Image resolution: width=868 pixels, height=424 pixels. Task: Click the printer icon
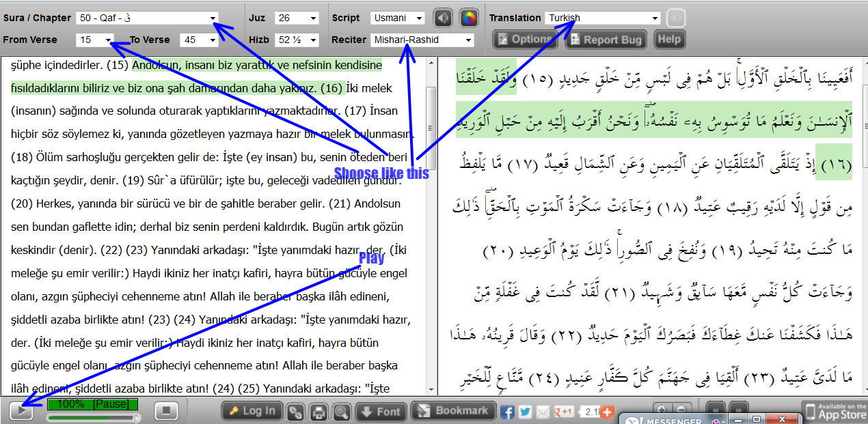click(x=318, y=412)
